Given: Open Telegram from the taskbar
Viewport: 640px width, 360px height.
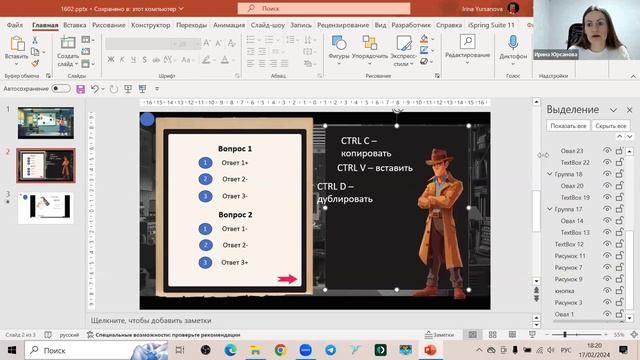Looking at the screenshot, I should coord(331,350).
